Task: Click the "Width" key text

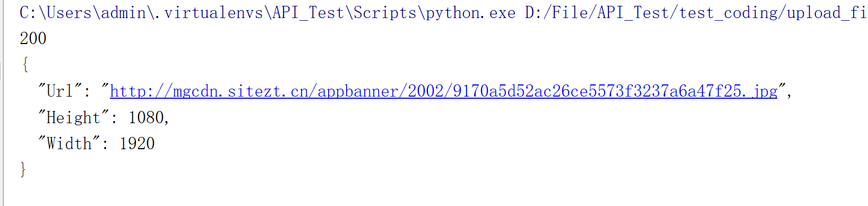Action: (x=69, y=143)
